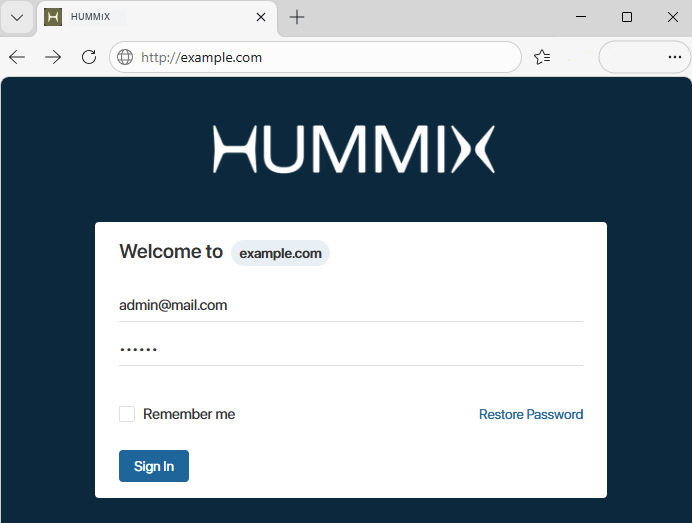Click the password field
692x523 pixels.
(351, 350)
